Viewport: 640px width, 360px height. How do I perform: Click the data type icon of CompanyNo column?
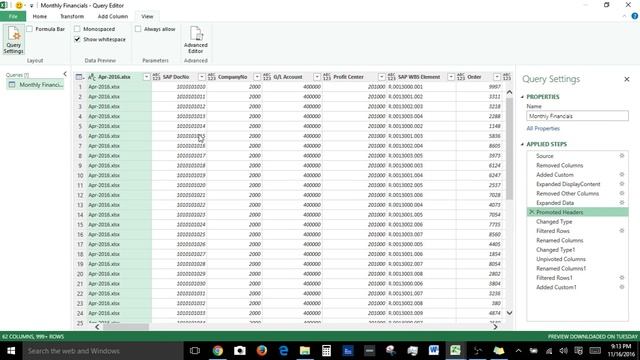tap(211, 77)
